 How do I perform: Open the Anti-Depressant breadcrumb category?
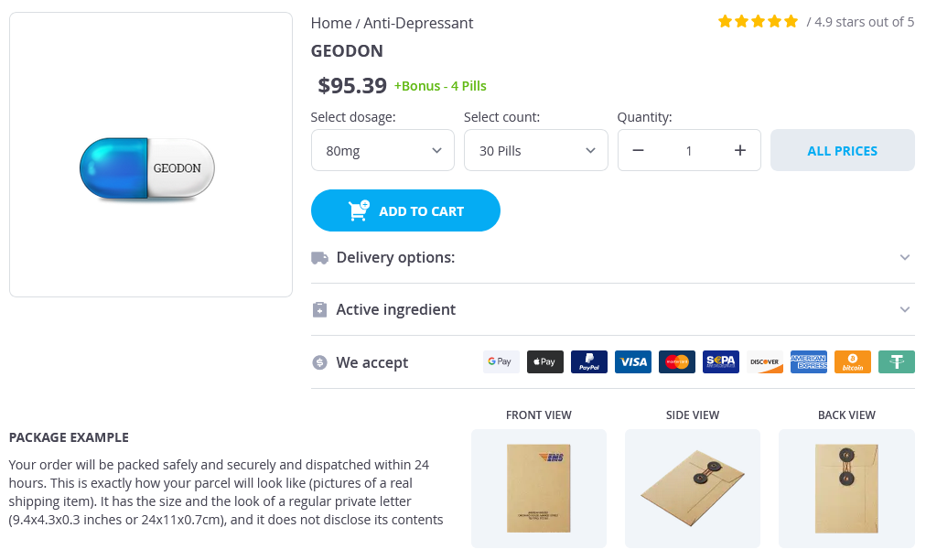418,23
